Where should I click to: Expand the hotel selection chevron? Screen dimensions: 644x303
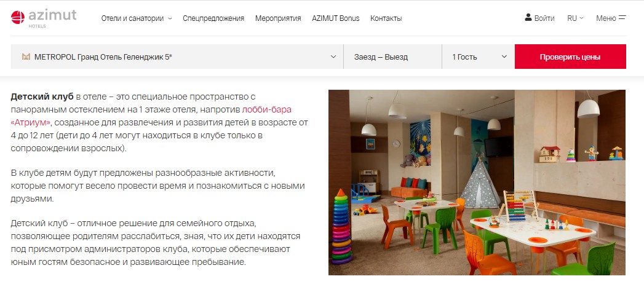tap(333, 57)
